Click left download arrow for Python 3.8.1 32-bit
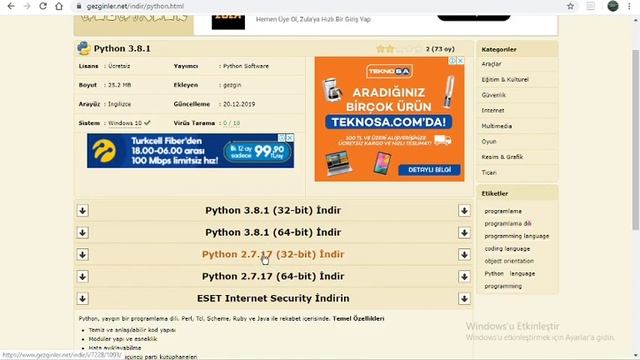This screenshot has height=360, width=640. [82, 211]
